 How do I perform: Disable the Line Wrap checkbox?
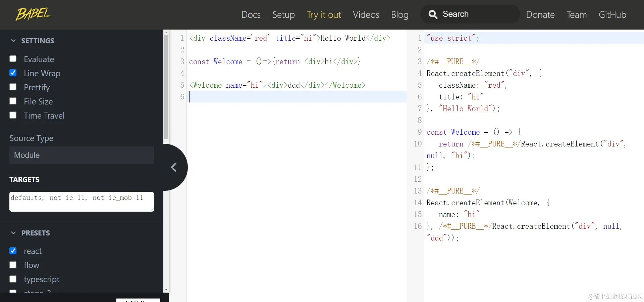click(13, 73)
